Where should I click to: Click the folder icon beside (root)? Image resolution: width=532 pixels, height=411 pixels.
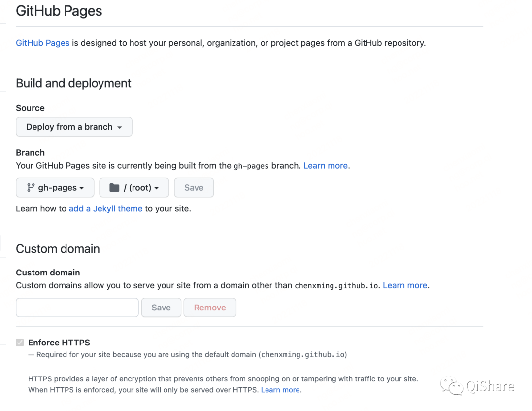coord(113,187)
